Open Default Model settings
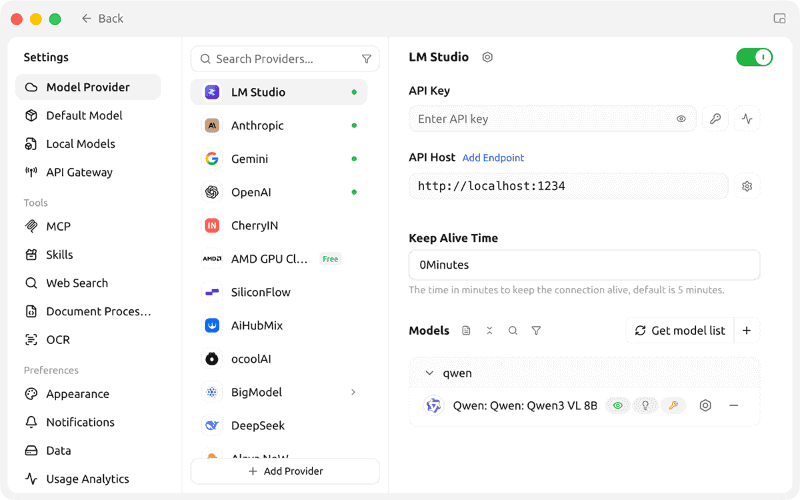800x500 pixels. [88, 116]
